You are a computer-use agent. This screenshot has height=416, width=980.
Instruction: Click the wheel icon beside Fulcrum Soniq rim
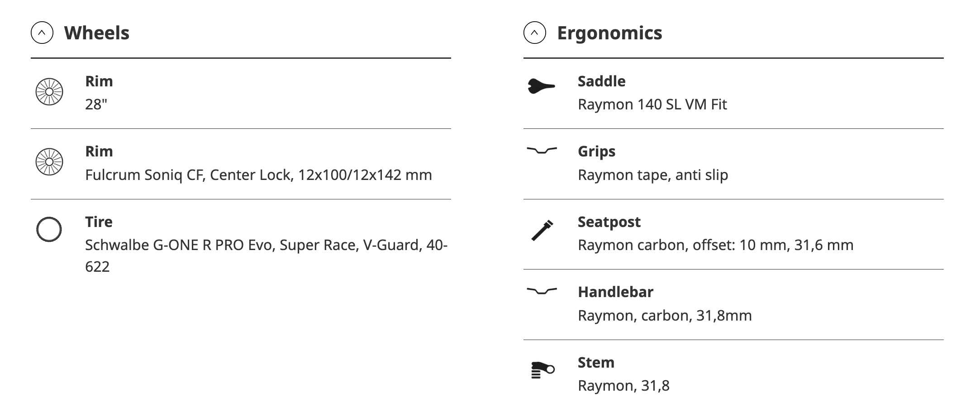49,162
